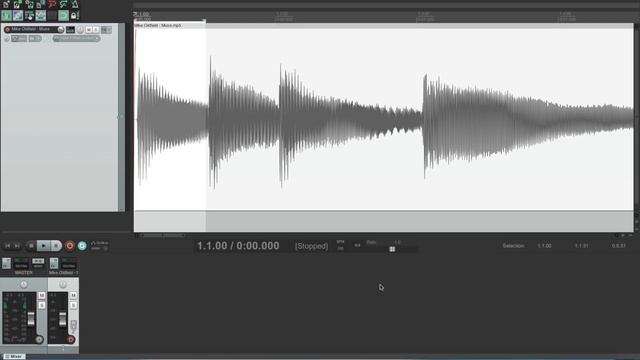Click the selection end value 1.1.01

(581, 246)
